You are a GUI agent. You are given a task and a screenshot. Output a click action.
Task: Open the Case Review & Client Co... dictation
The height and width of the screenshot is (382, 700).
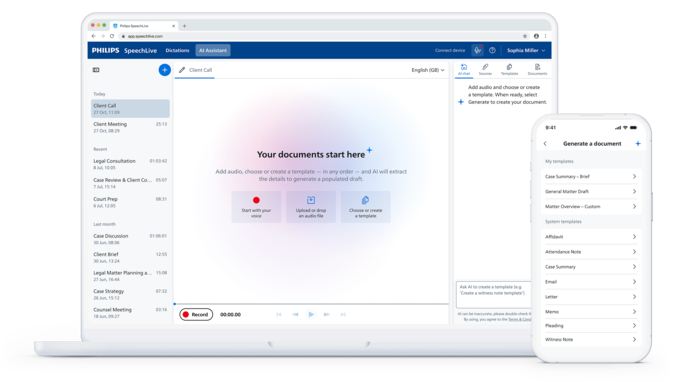pyautogui.click(x=130, y=183)
